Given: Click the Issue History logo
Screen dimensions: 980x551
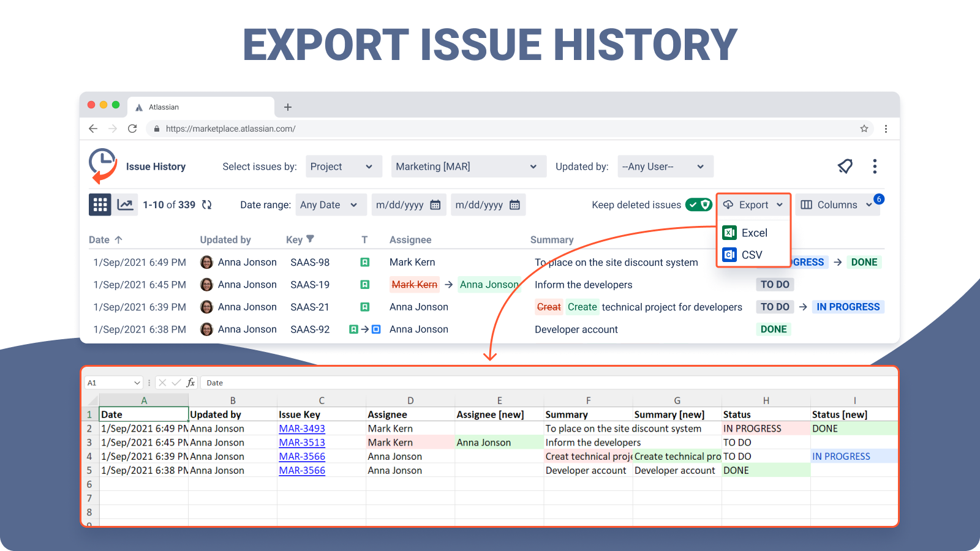Looking at the screenshot, I should coord(104,166).
